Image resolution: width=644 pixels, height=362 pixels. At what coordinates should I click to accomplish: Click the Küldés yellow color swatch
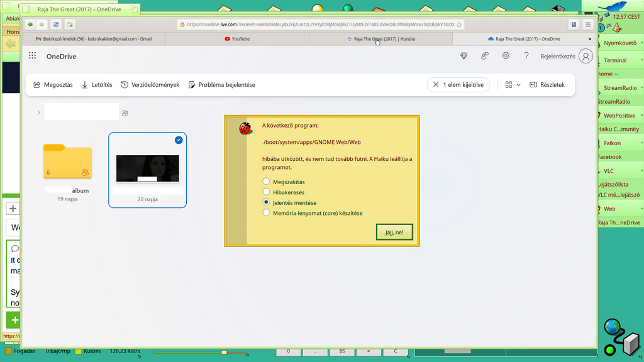(78, 351)
